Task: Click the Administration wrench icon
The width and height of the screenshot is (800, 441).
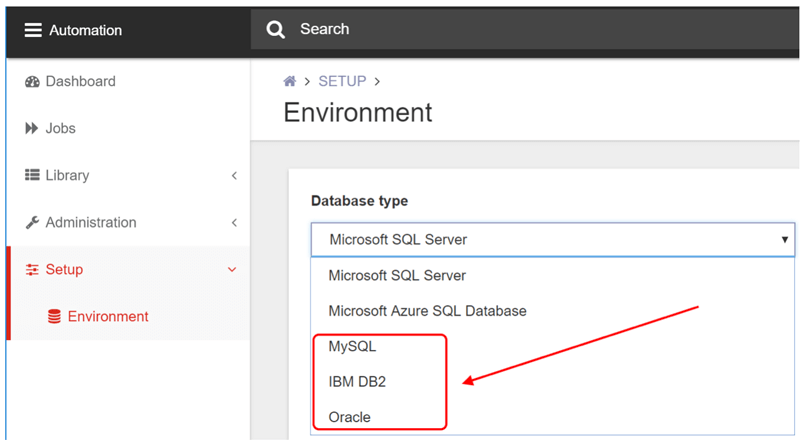Action: tap(32, 223)
